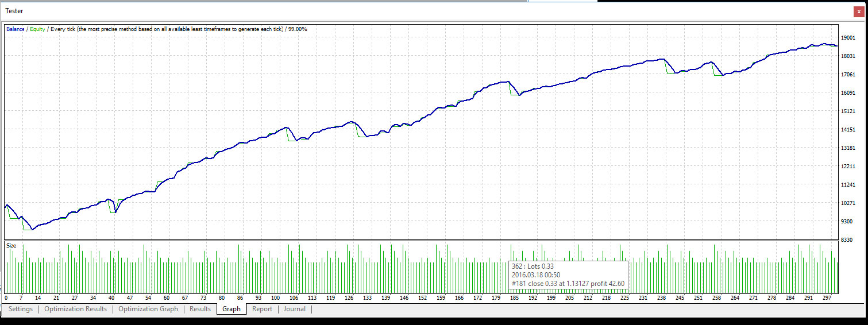Switch to the Settings tab
868x325 pixels.
click(x=21, y=309)
